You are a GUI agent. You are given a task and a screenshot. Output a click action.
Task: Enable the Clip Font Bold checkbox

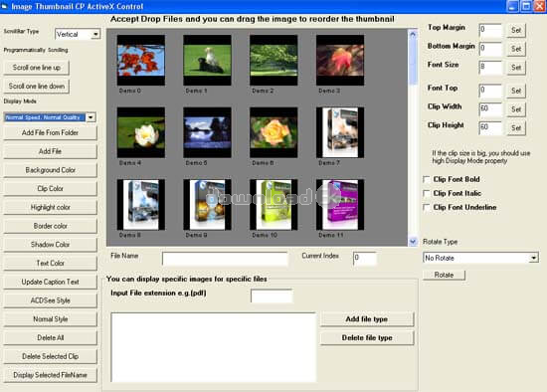[x=427, y=179]
